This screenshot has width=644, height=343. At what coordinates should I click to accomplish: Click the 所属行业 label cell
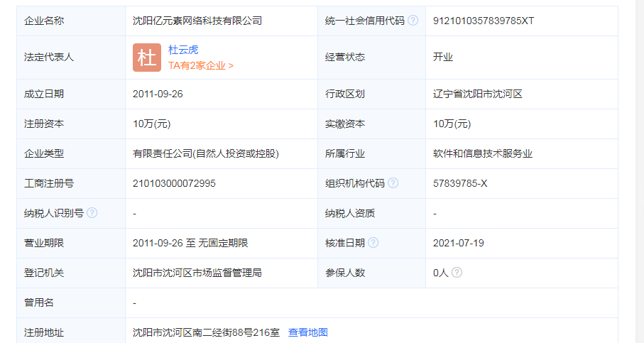tap(371, 153)
